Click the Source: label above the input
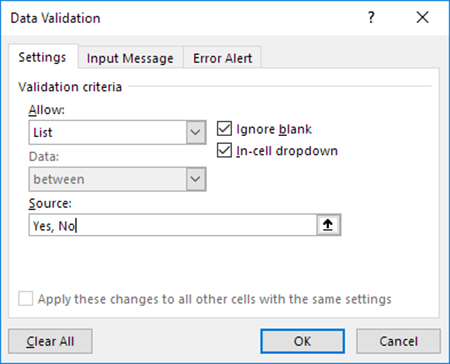This screenshot has height=364, width=450. tap(50, 203)
